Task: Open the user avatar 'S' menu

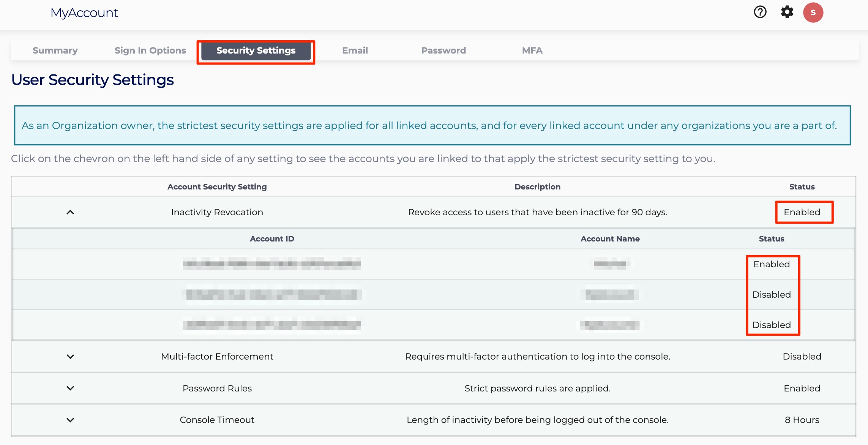Action: point(813,13)
